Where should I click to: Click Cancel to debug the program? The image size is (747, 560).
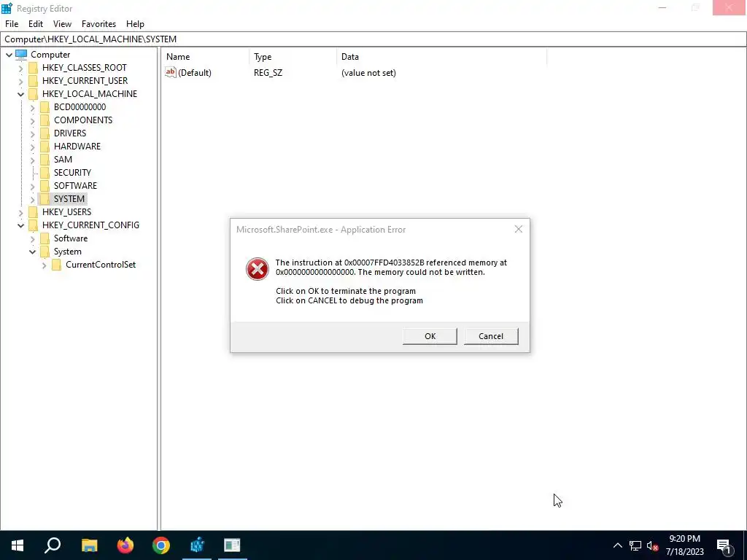pos(491,336)
